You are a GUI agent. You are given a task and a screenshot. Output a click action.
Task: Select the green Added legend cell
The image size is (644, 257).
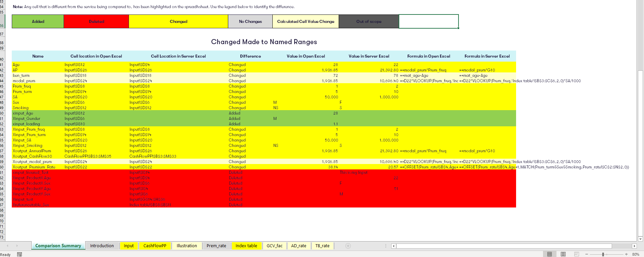[38, 22]
